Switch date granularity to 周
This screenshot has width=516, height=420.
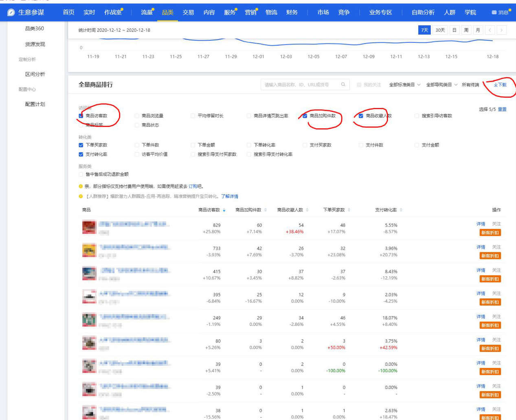[x=466, y=30]
